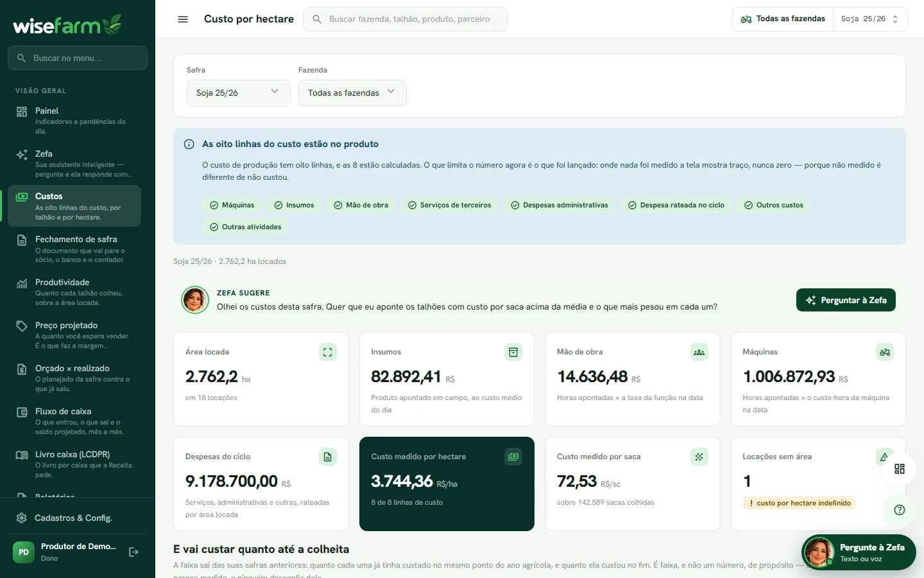Click the floating help question mark icon
The width and height of the screenshot is (924, 578).
[900, 510]
